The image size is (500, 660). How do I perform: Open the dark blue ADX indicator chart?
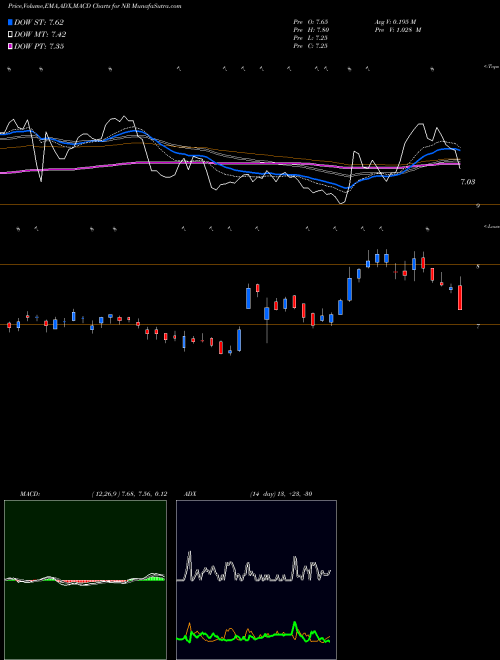pos(256,580)
